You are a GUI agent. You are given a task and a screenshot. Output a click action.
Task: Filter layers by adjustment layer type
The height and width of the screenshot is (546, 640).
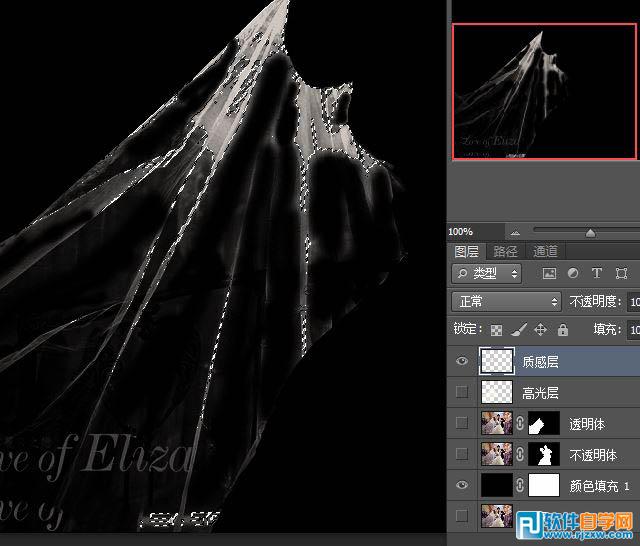pyautogui.click(x=573, y=273)
